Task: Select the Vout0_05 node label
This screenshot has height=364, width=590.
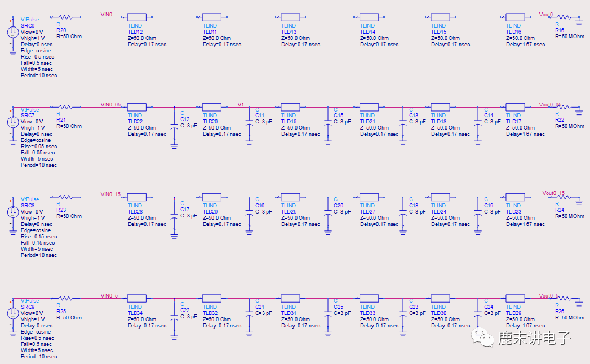Action: [x=550, y=104]
